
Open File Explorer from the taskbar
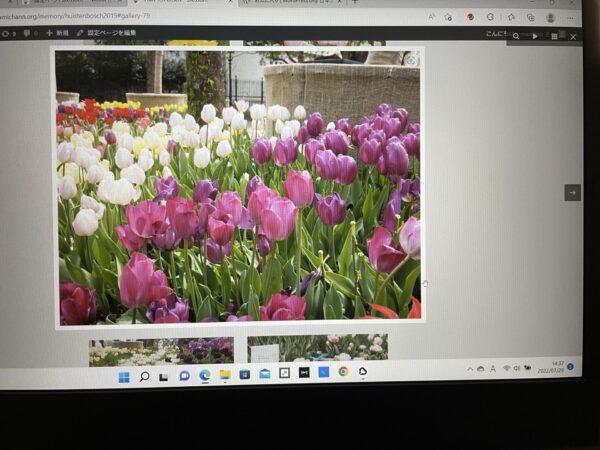coord(225,375)
